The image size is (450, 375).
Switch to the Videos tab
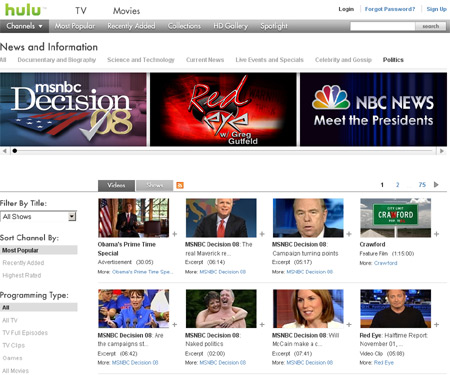point(116,185)
